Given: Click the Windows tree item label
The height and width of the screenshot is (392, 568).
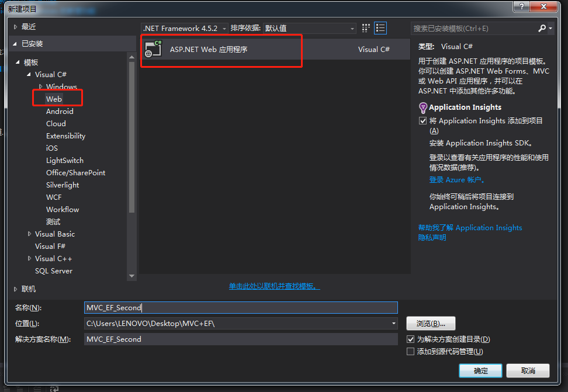Looking at the screenshot, I should (x=61, y=86).
